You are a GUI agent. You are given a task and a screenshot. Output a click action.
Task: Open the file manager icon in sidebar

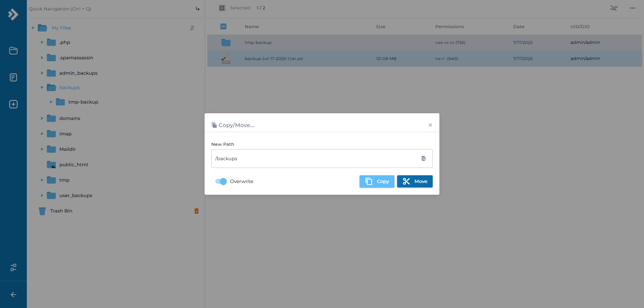tap(13, 51)
